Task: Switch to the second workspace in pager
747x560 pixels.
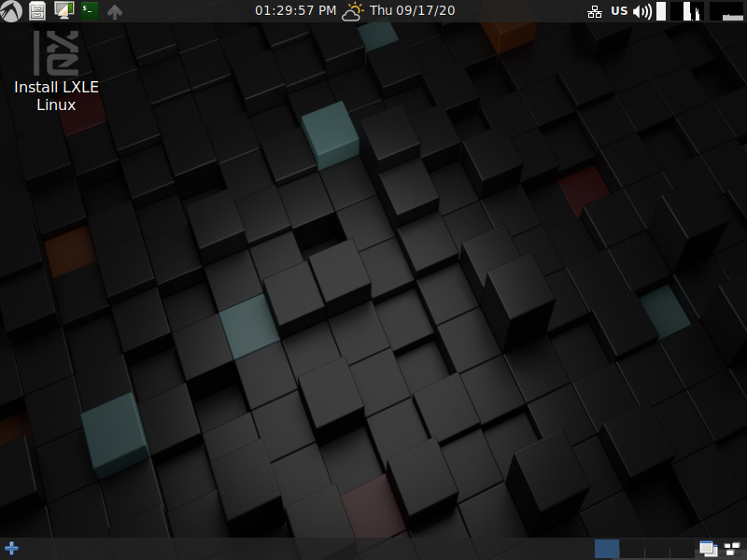Action: pos(631,549)
